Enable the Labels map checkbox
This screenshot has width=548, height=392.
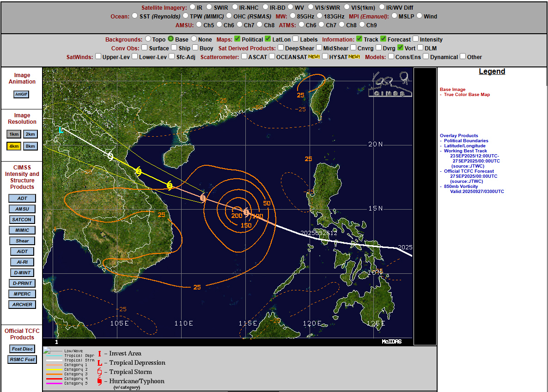click(296, 39)
